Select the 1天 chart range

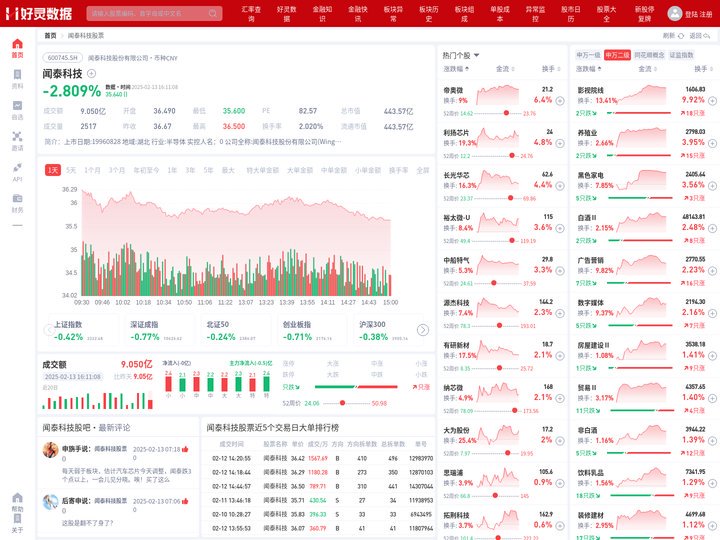[x=53, y=170]
